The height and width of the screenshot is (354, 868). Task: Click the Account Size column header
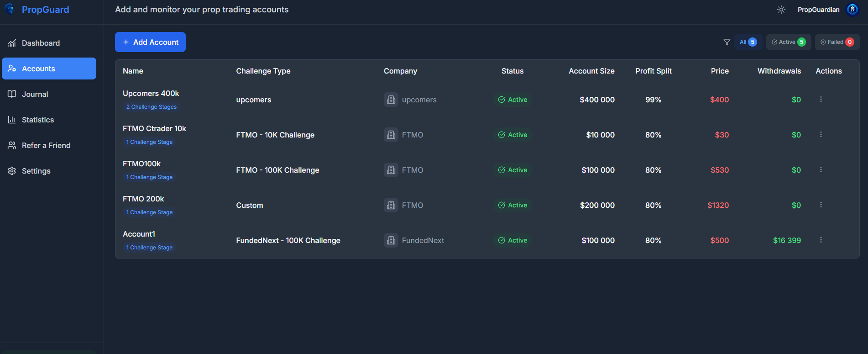tap(591, 71)
